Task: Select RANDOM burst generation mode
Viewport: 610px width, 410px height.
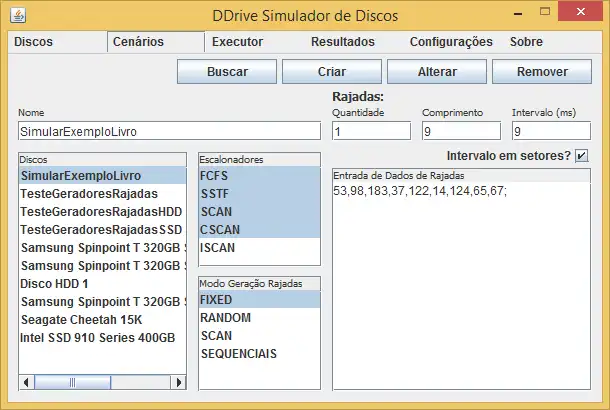Action: [x=259, y=317]
